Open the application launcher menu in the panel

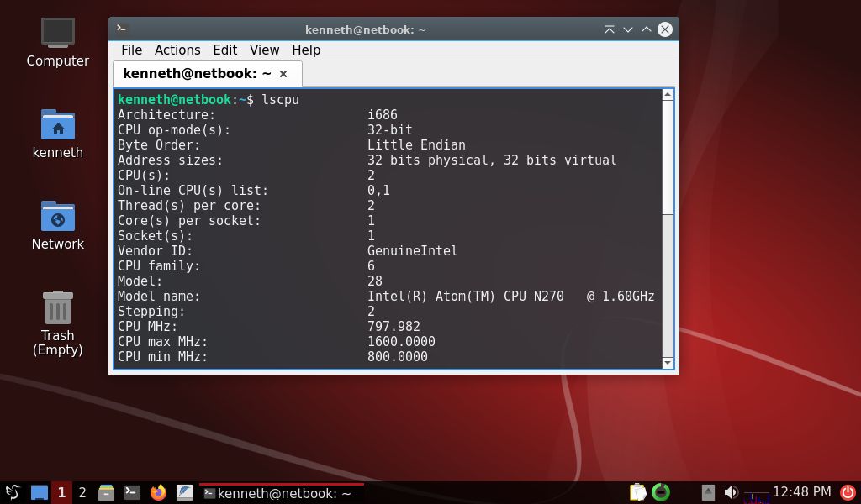coord(13,492)
